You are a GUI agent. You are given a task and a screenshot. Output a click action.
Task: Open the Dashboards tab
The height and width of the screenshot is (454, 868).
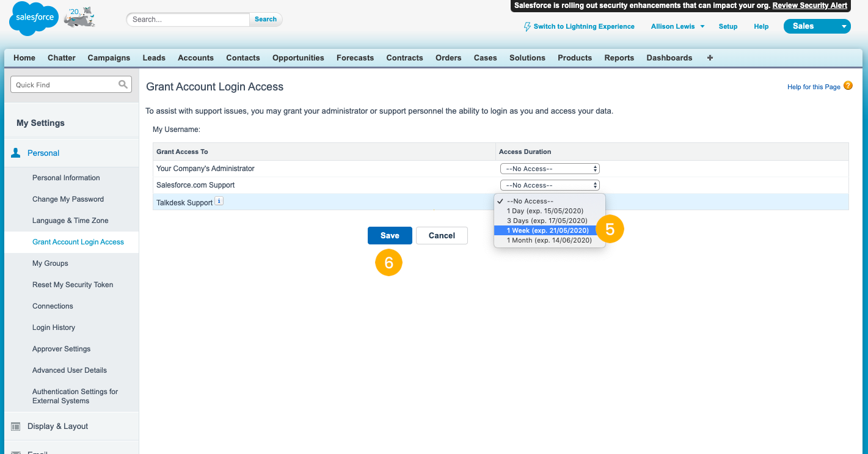click(669, 58)
